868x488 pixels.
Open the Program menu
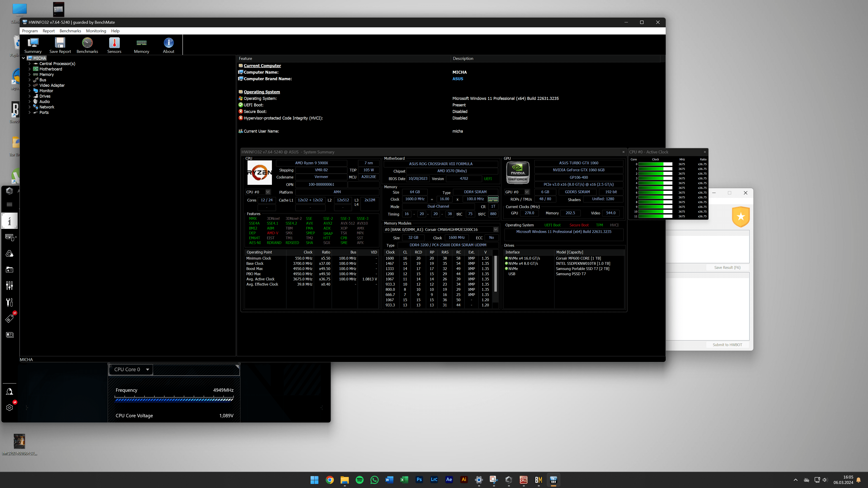[x=30, y=31]
